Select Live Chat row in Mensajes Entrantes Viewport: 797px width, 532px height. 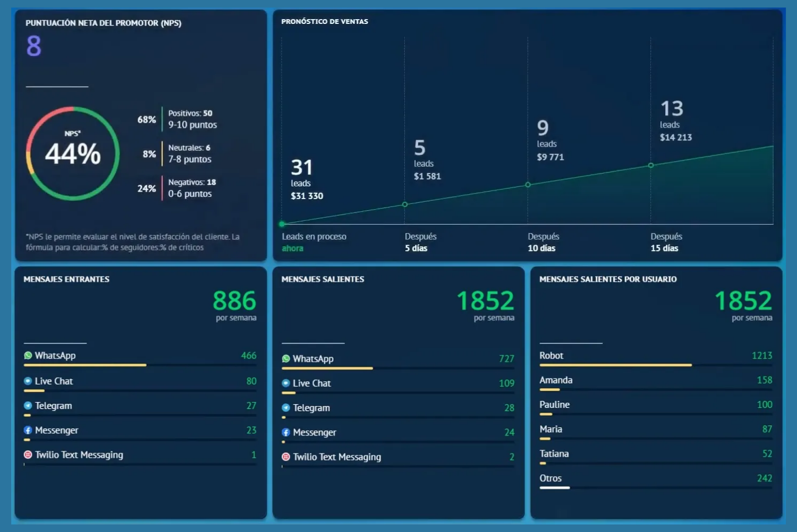(140, 383)
